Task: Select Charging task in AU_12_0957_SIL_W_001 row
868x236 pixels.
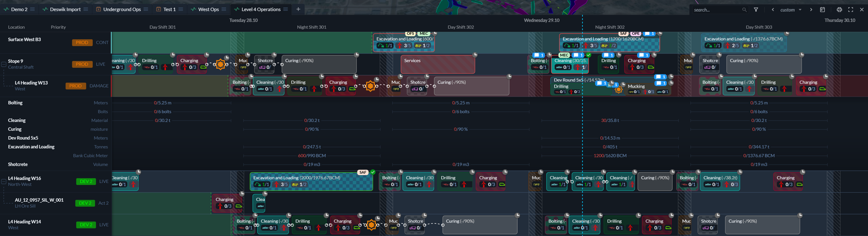Action: 228,203
